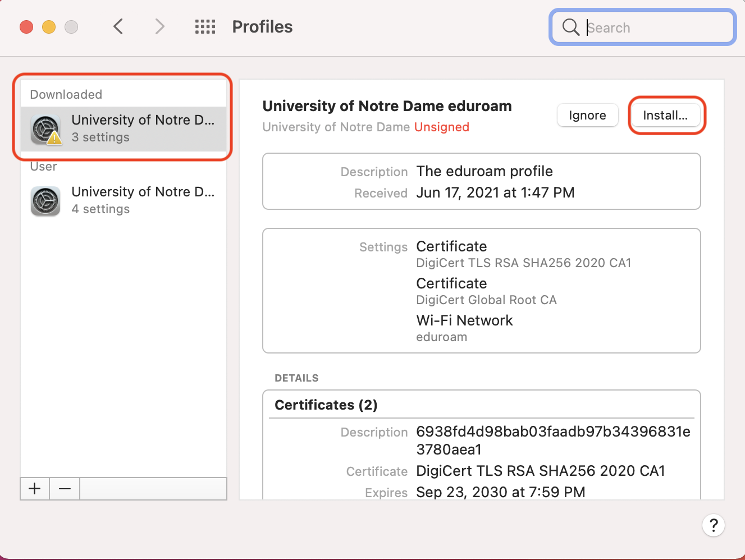Select the Downloaded University of Notre Dame profile
The width and height of the screenshot is (745, 560).
tap(124, 129)
